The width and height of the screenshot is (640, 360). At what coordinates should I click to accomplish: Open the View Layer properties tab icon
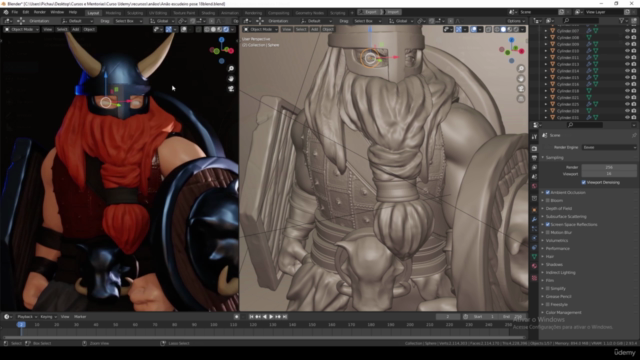pyautogui.click(x=534, y=167)
